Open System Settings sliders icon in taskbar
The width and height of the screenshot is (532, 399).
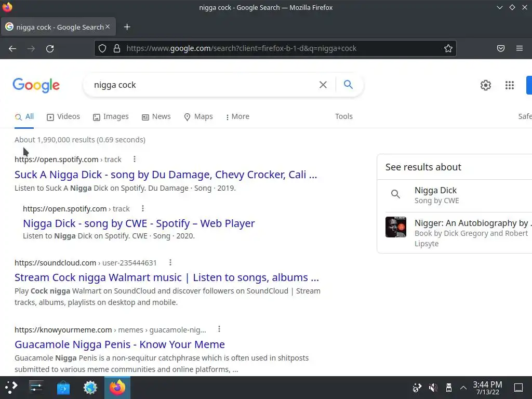tap(36, 387)
